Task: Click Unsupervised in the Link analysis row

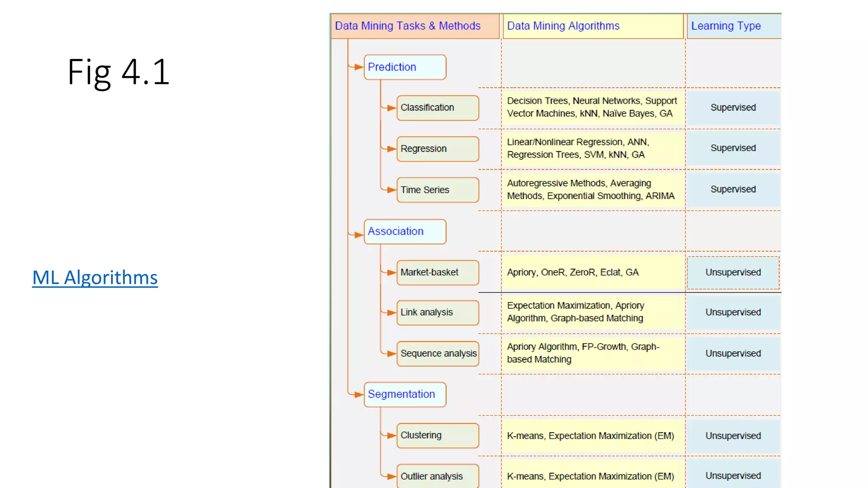Action: coord(733,312)
